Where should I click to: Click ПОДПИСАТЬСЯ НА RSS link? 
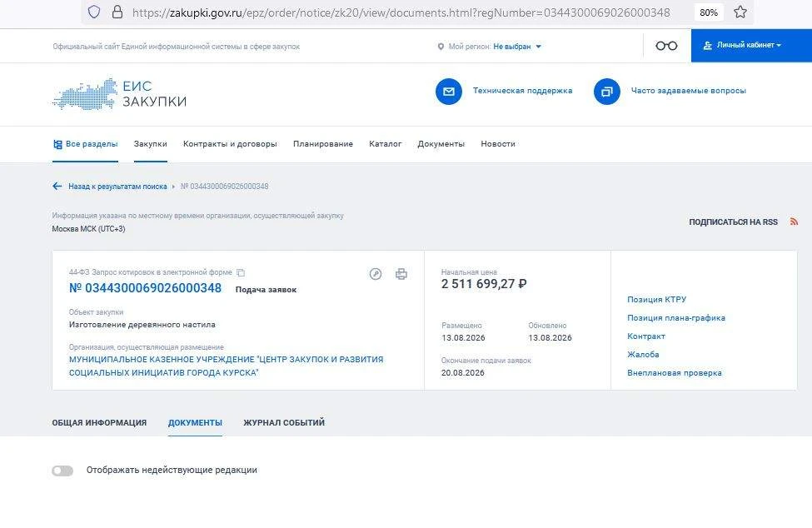click(x=733, y=222)
